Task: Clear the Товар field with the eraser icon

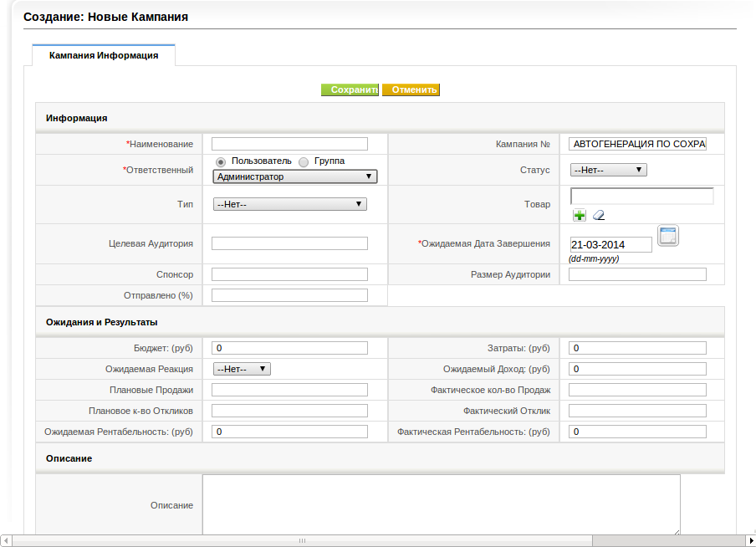Action: [x=598, y=215]
